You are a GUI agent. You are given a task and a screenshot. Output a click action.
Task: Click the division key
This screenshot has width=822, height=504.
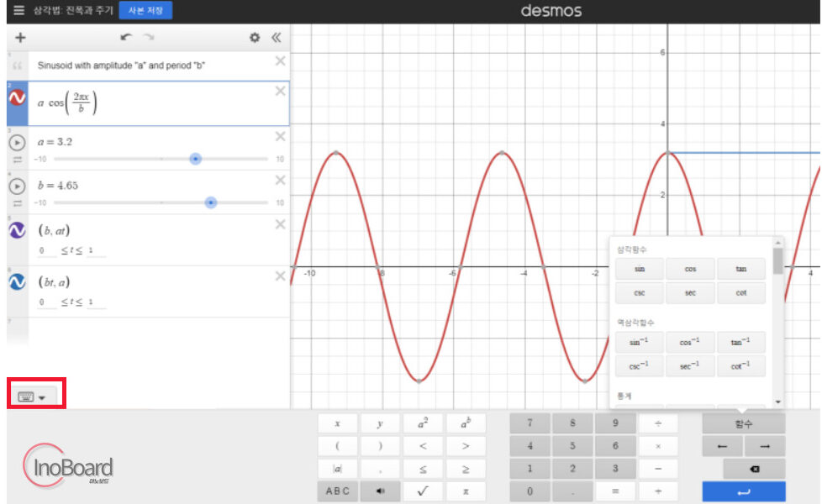[658, 423]
